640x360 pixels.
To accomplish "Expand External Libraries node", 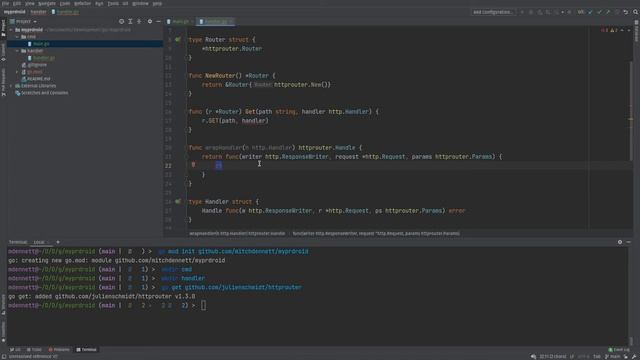I will click(x=11, y=86).
